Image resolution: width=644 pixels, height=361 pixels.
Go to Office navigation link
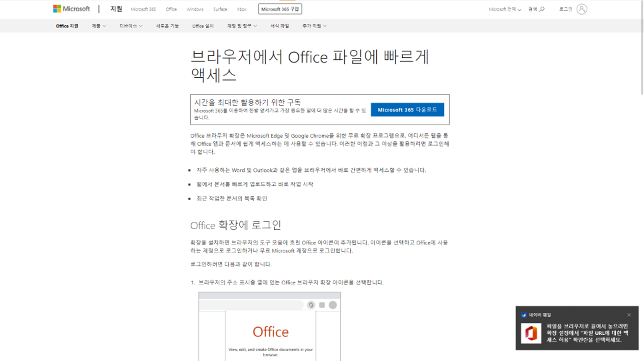point(171,9)
